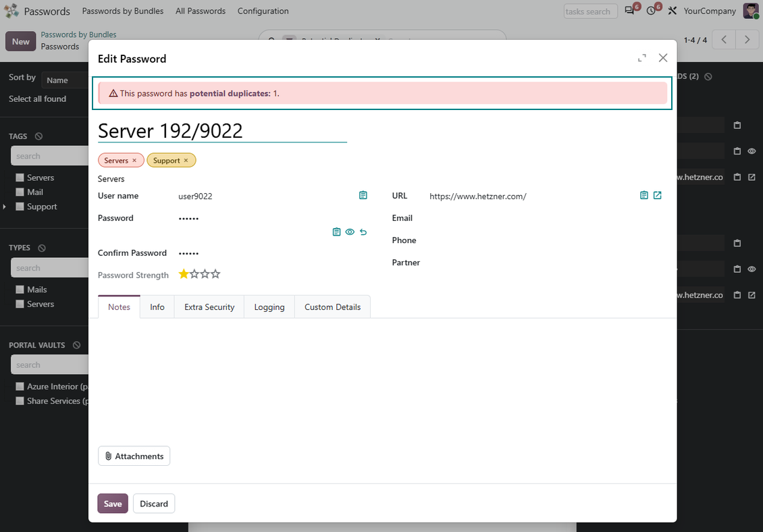Open the hetzner URL in new tab
This screenshot has height=532, width=763.
(658, 195)
